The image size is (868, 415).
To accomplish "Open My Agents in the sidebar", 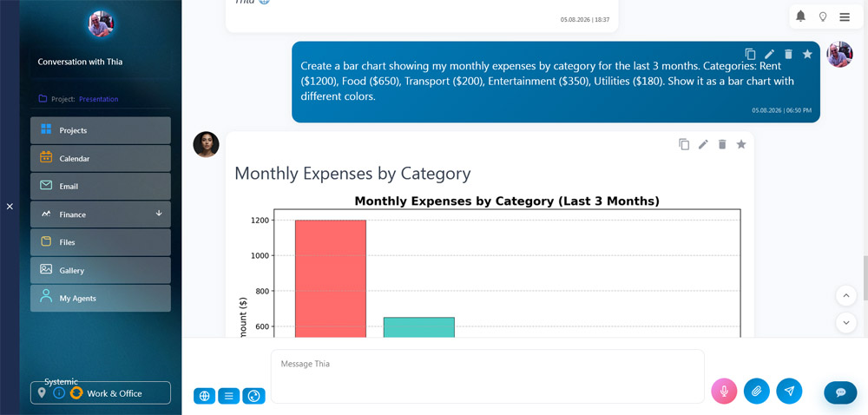I will [100, 299].
